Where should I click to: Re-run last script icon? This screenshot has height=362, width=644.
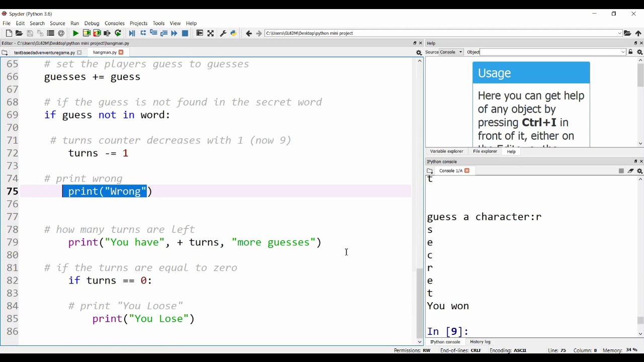pos(118,33)
